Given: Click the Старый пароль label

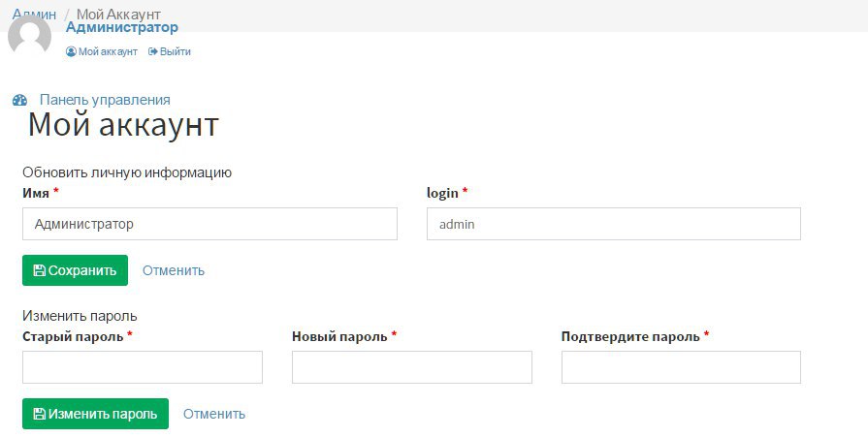Looking at the screenshot, I should (x=73, y=336).
